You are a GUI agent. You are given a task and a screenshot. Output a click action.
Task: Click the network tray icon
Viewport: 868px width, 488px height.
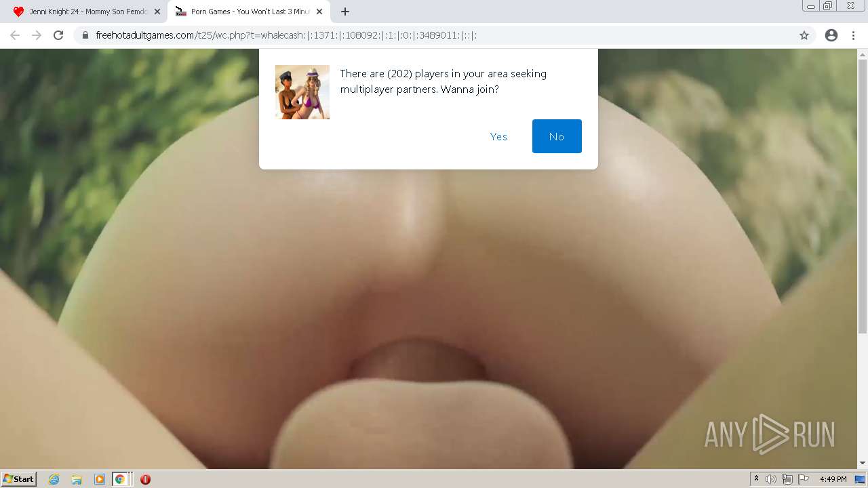(787, 479)
